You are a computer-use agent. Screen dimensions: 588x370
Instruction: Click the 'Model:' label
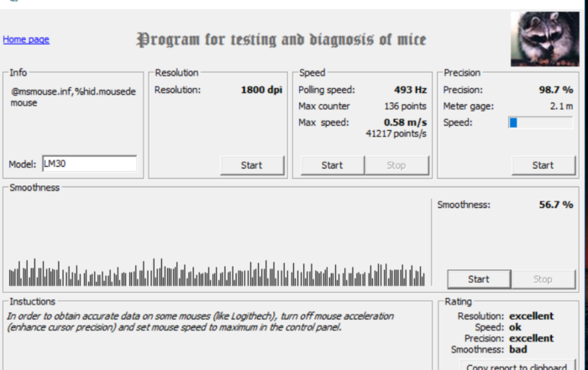(x=22, y=164)
